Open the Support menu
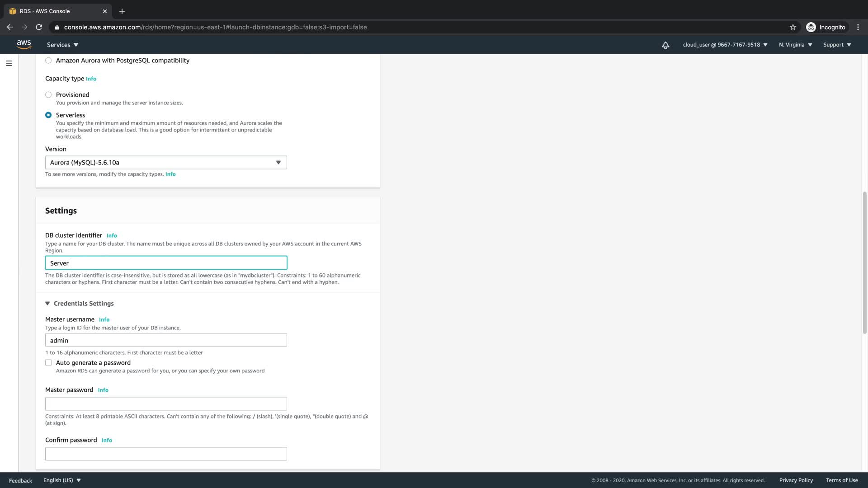 (837, 45)
